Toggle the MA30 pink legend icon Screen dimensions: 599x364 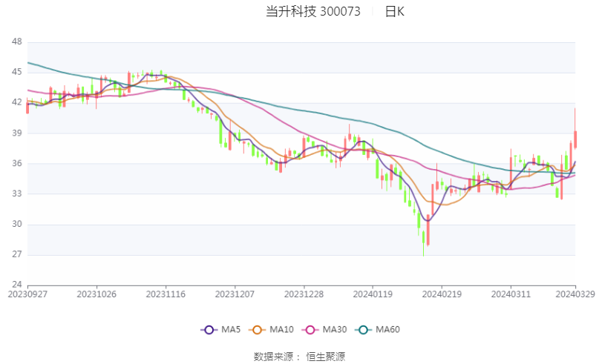(310, 330)
